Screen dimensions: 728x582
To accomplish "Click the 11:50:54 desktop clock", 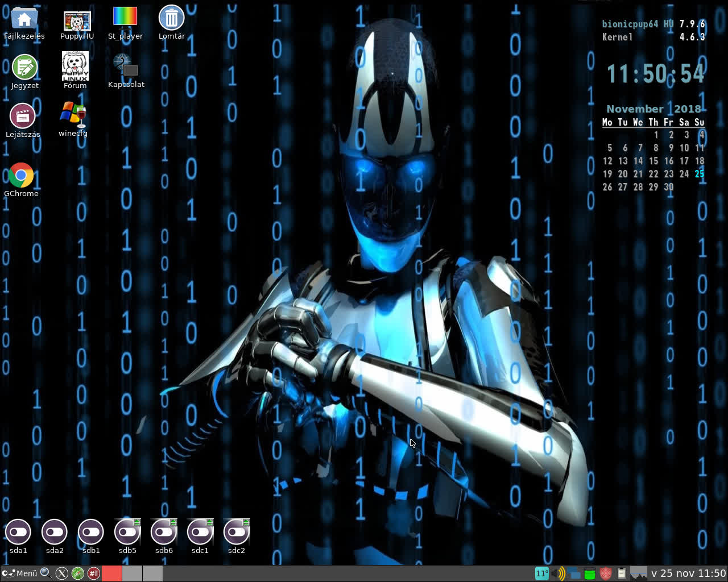I will 655,74.
